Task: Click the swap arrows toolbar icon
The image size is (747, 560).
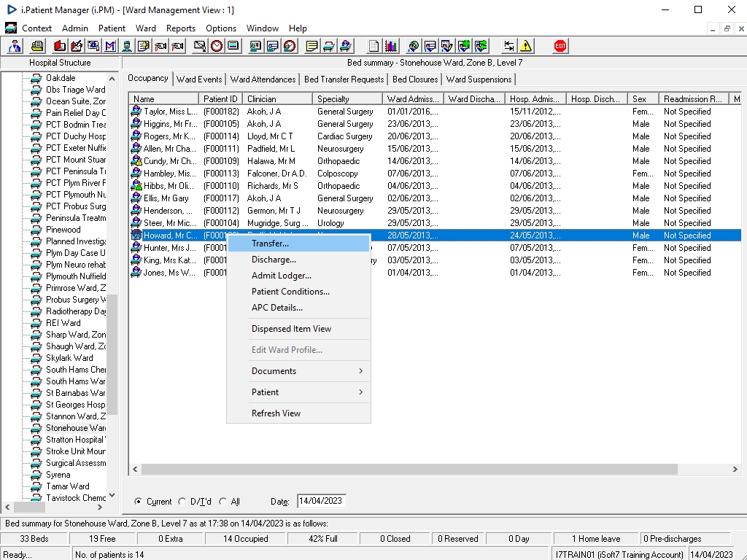Action: point(509,46)
